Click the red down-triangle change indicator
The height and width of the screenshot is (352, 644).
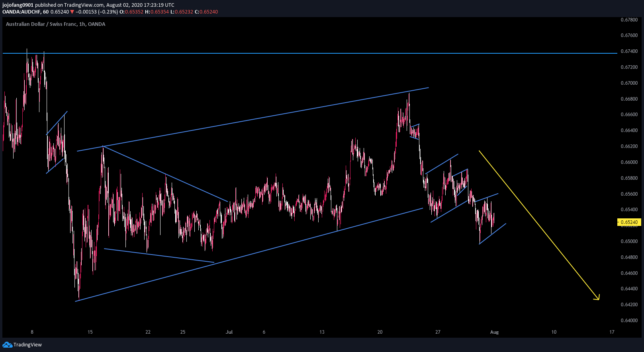[x=72, y=12]
